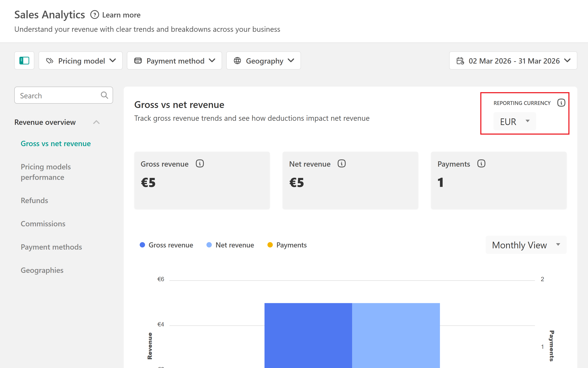Click the Reporting Currency info icon
The image size is (588, 368).
pos(561,103)
